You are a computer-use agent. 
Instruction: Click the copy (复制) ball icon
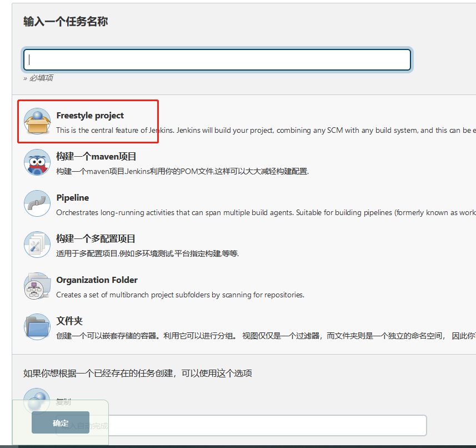pyautogui.click(x=37, y=401)
